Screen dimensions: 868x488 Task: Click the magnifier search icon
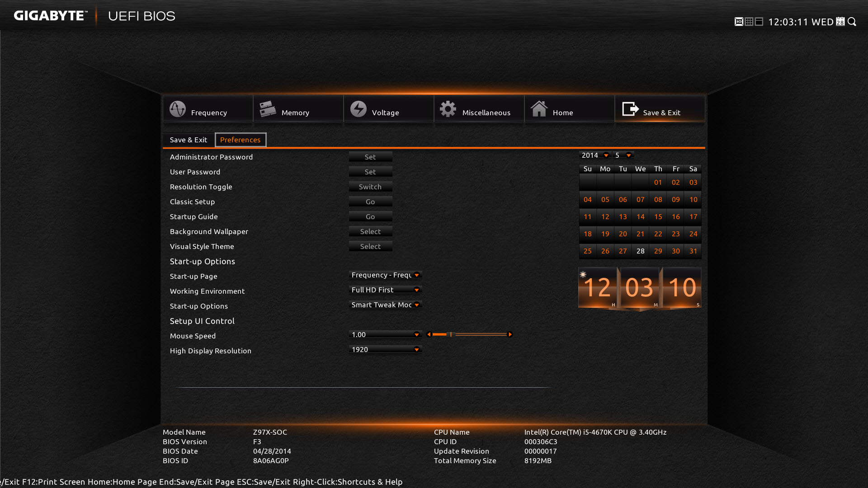tap(852, 22)
